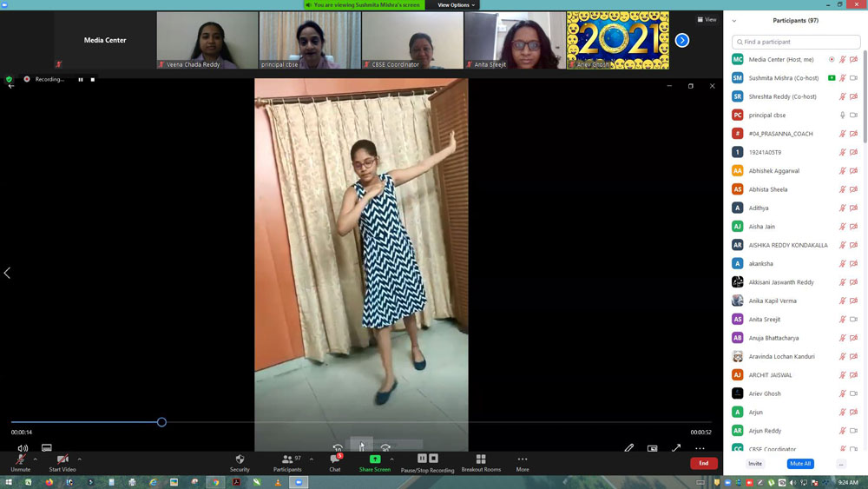Select Veena Chada Reddy's video thumbnail
The image size is (868, 489).
pyautogui.click(x=207, y=41)
